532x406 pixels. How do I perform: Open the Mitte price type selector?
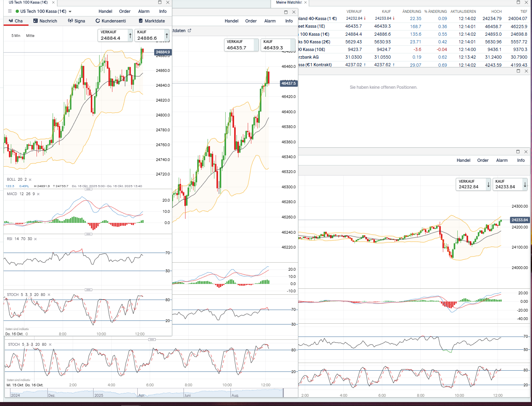tap(30, 36)
